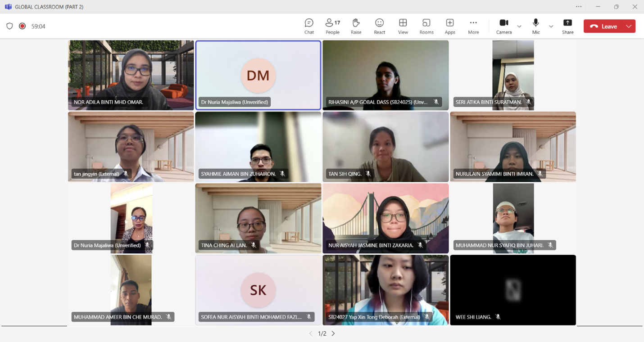Select NURULAIN SYAMIMI BINTI IMRAN video tile
Image resolution: width=644 pixels, height=342 pixels.
coord(513,147)
